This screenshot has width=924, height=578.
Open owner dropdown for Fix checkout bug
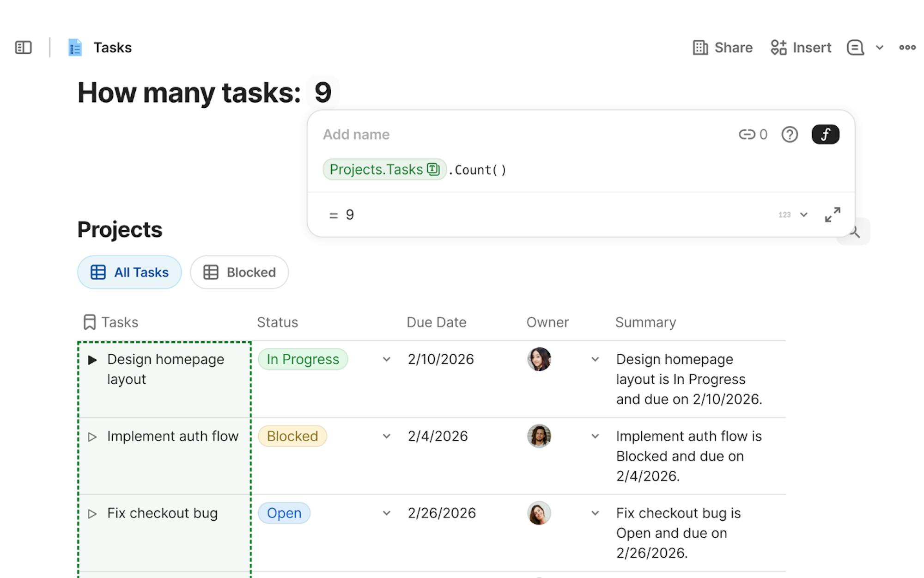click(x=595, y=513)
